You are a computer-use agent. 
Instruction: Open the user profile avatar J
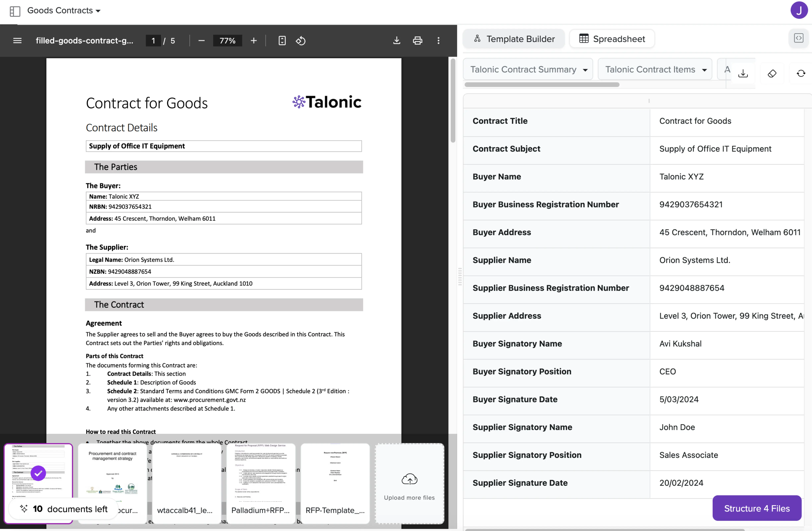[799, 10]
